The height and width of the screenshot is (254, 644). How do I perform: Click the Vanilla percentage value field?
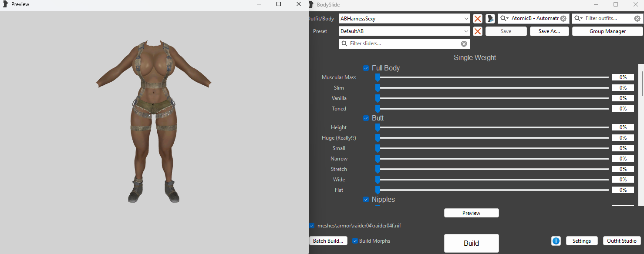pos(623,98)
